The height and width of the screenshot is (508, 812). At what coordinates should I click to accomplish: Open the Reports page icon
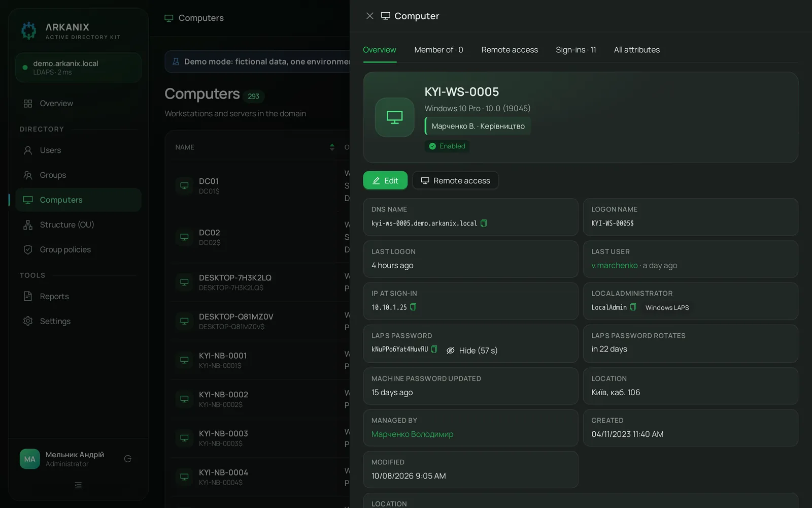click(x=28, y=296)
